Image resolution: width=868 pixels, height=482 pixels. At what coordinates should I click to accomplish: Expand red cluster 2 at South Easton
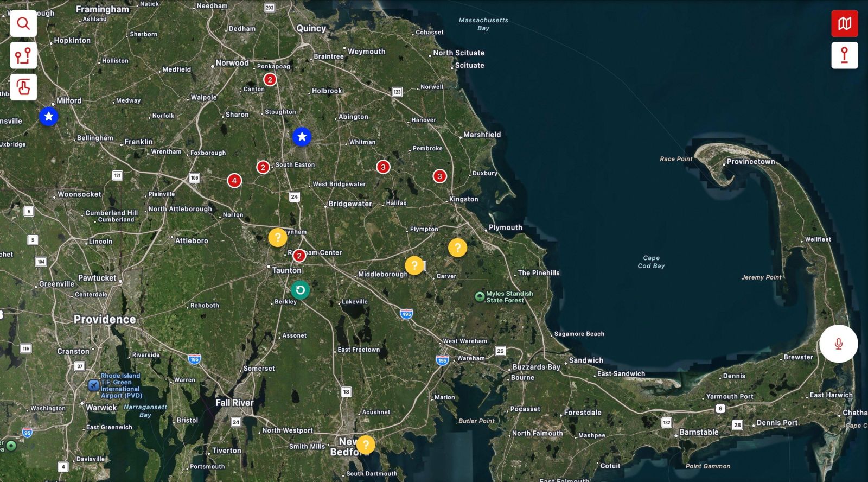[x=263, y=167]
